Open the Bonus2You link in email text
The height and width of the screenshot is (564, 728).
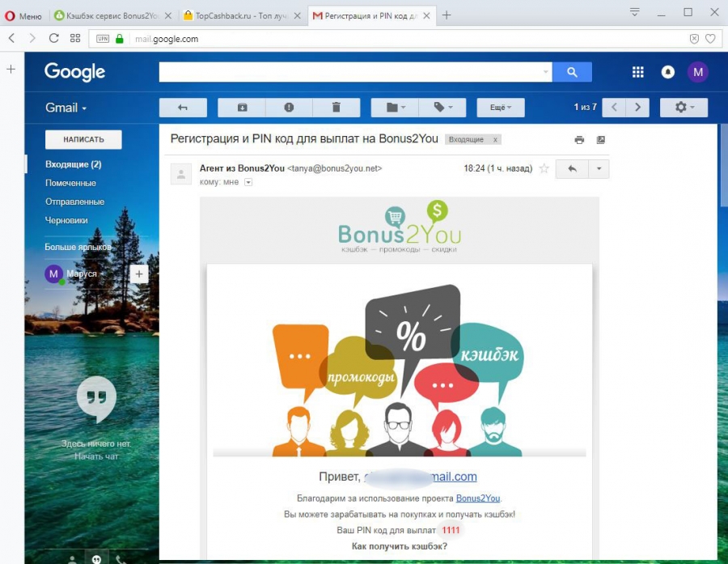[478, 498]
